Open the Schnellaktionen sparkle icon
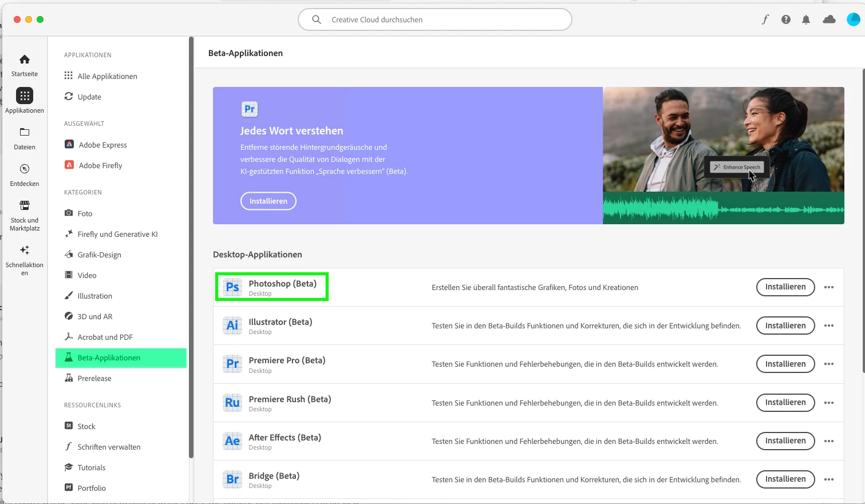This screenshot has height=504, width=865. click(25, 250)
